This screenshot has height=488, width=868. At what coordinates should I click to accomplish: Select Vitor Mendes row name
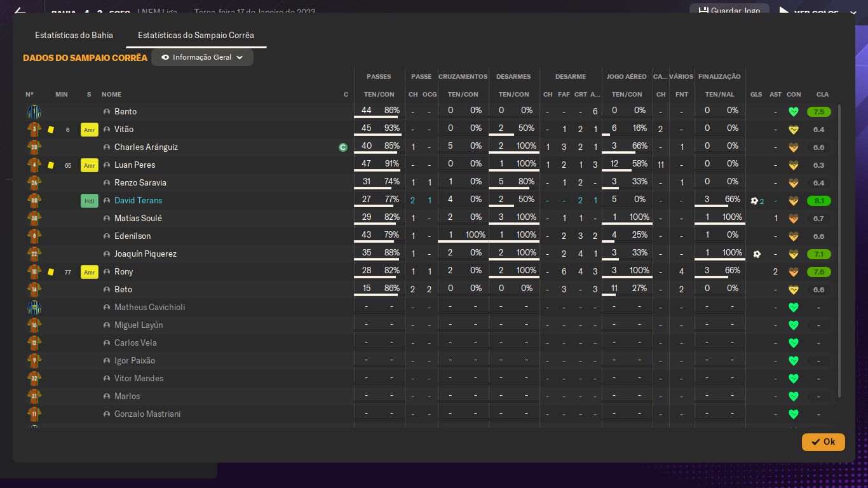tap(139, 378)
